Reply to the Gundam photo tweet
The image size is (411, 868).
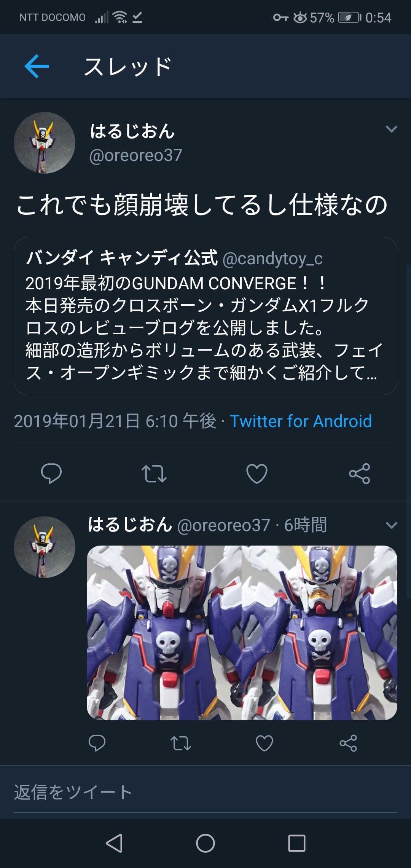click(97, 743)
